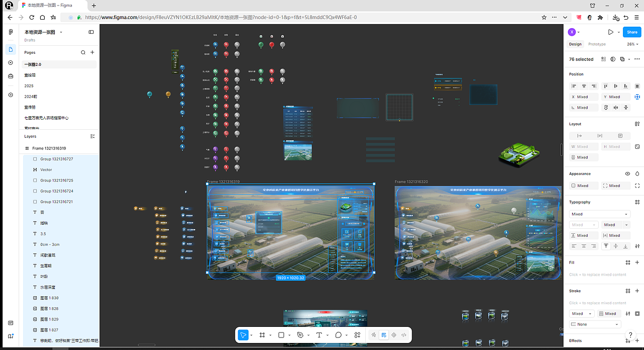This screenshot has width=644, height=350.
Task: Search pages with the magnifier icon
Action: pyautogui.click(x=83, y=52)
